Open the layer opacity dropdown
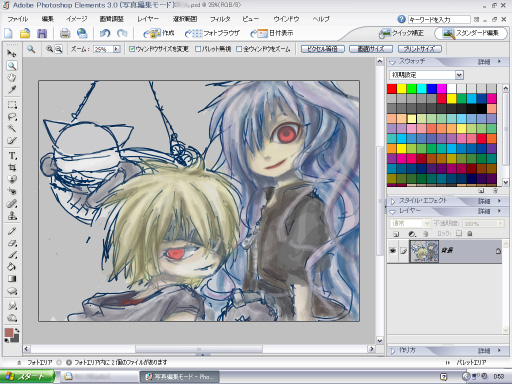 point(500,223)
